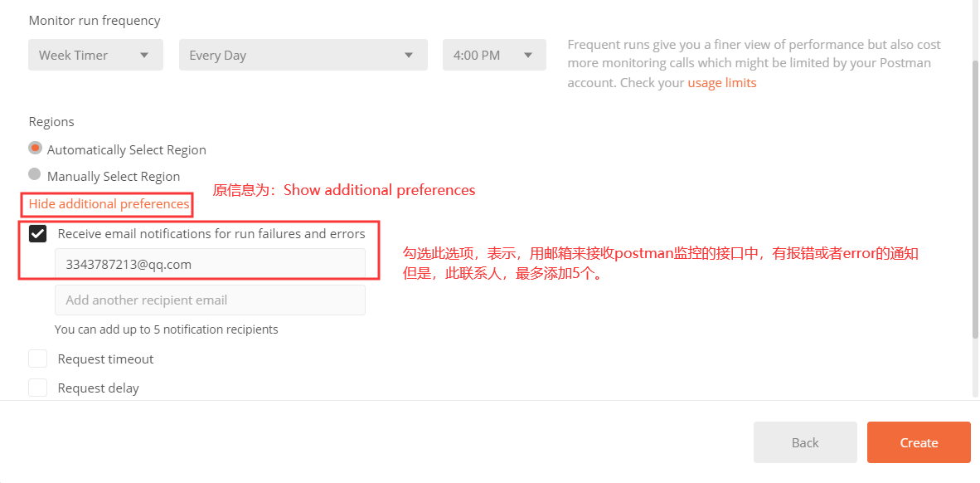This screenshot has height=483, width=980.
Task: Click Hide additional preferences link
Action: (x=109, y=204)
